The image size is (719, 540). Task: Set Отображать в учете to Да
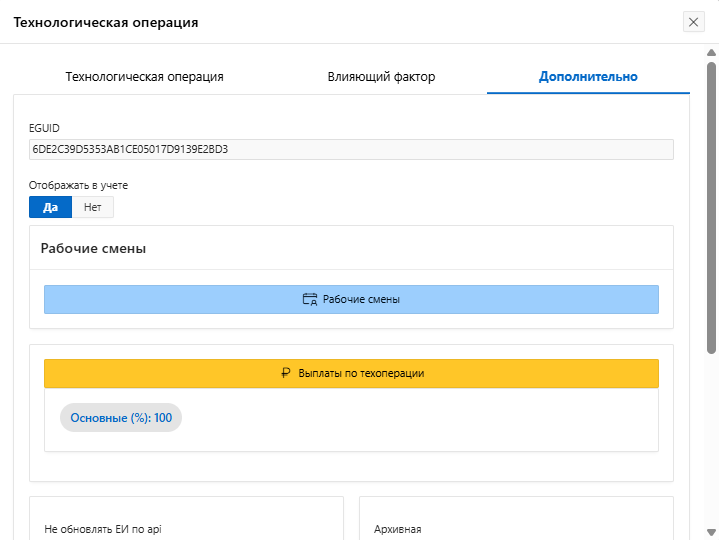50,207
